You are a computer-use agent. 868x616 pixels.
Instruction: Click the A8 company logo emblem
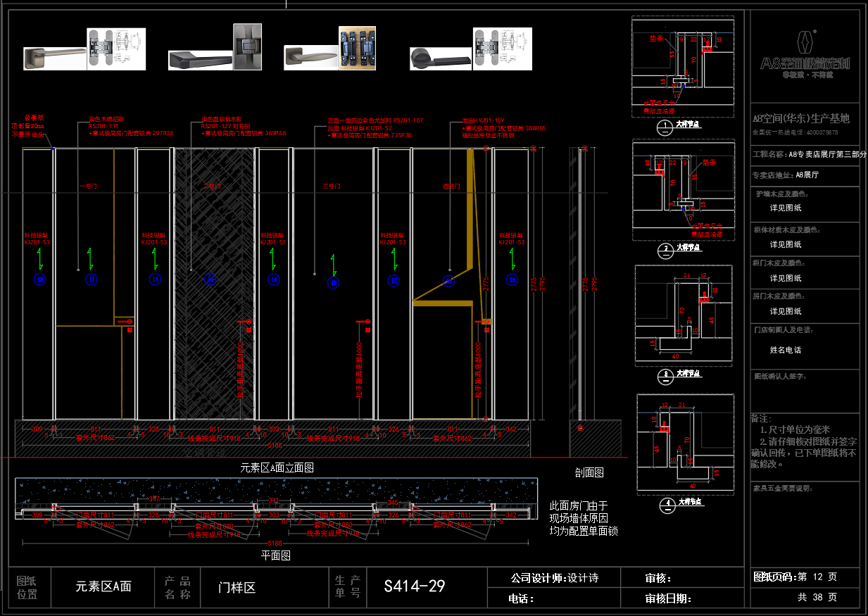[805, 42]
